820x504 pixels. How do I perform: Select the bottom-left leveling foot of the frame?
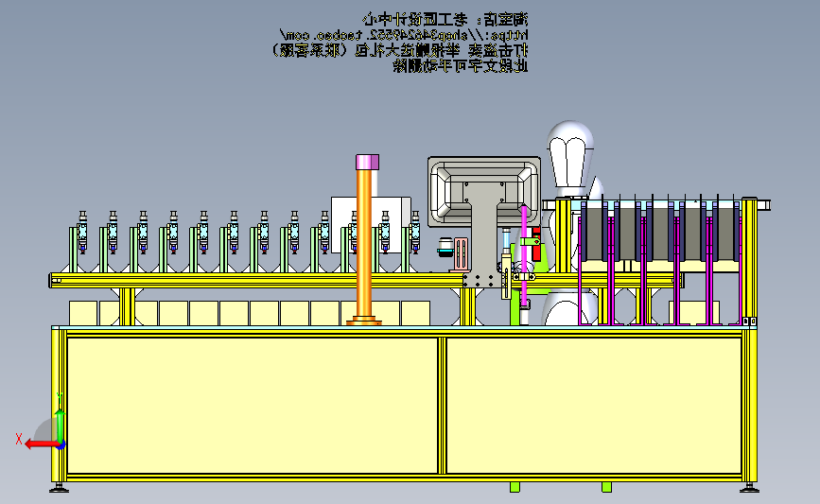pyautogui.click(x=59, y=488)
